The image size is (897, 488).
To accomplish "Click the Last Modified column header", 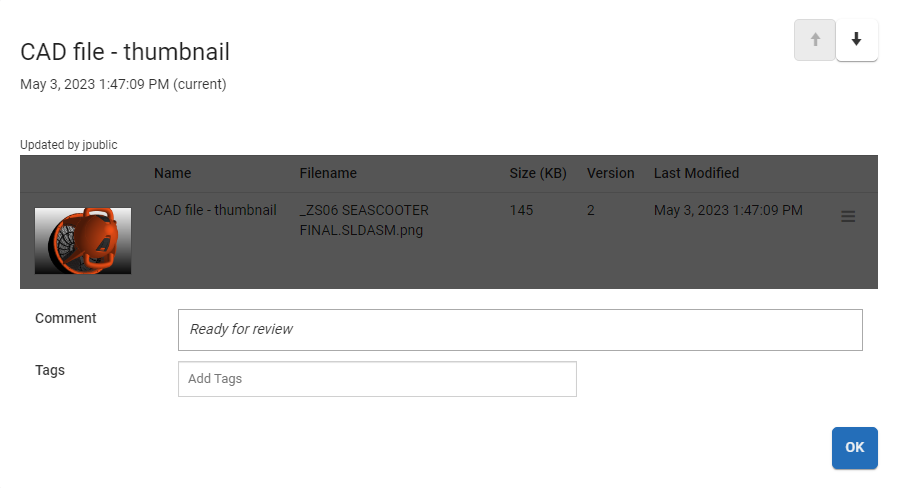I will pos(696,173).
